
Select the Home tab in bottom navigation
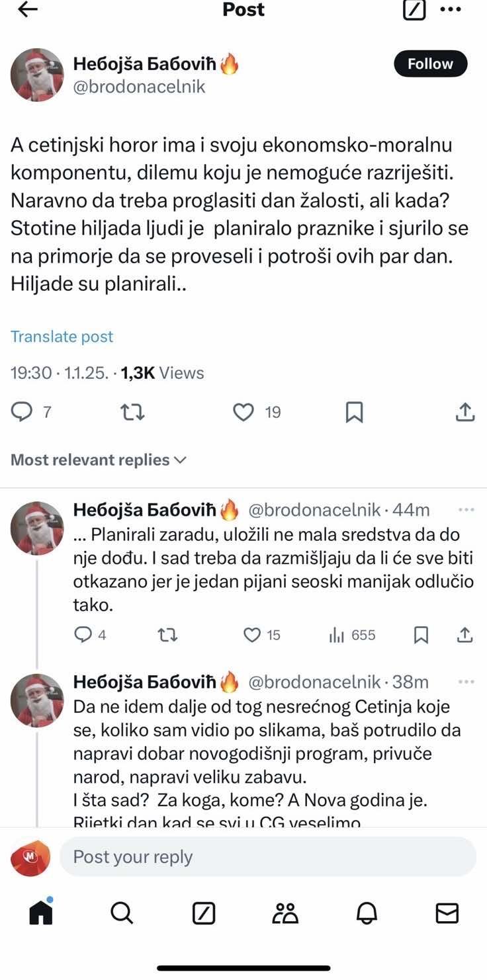click(x=41, y=913)
